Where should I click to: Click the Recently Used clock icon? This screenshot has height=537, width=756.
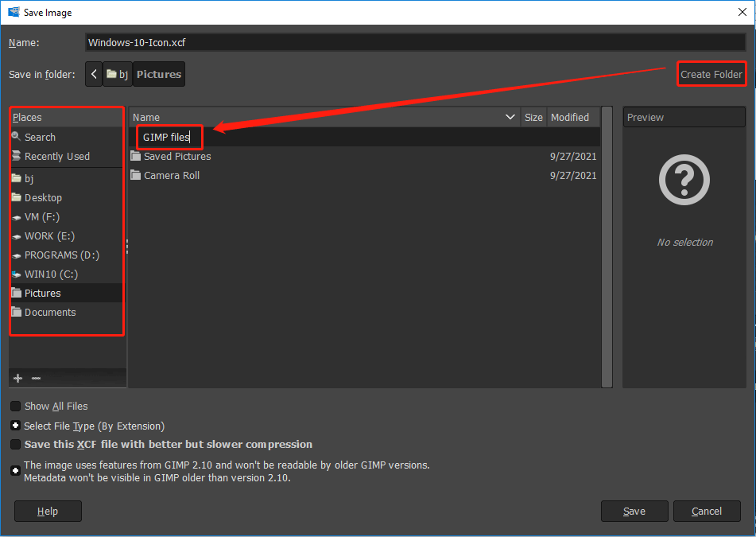click(17, 157)
